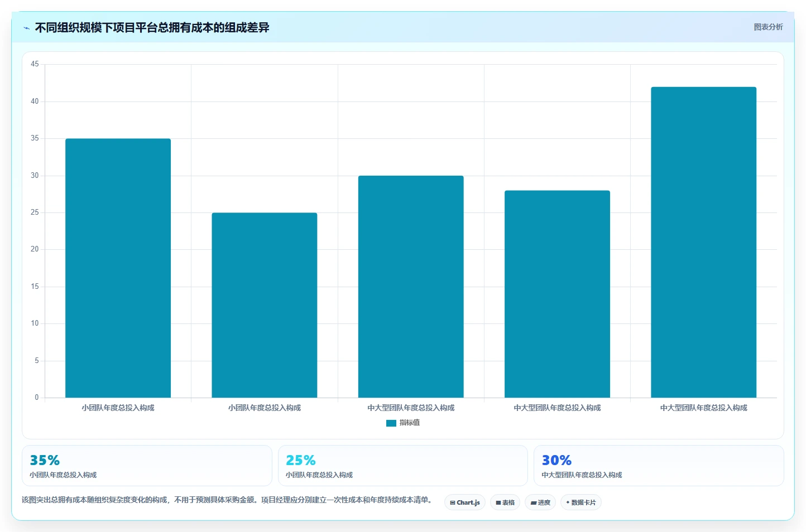The width and height of the screenshot is (806, 532).
Task: Click the blue icon beside the chart title
Action: (x=26, y=28)
